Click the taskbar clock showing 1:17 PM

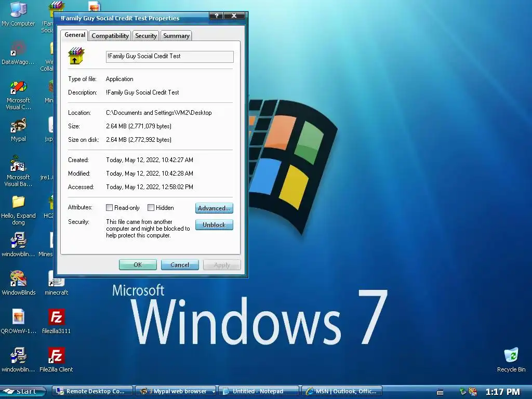pyautogui.click(x=502, y=392)
